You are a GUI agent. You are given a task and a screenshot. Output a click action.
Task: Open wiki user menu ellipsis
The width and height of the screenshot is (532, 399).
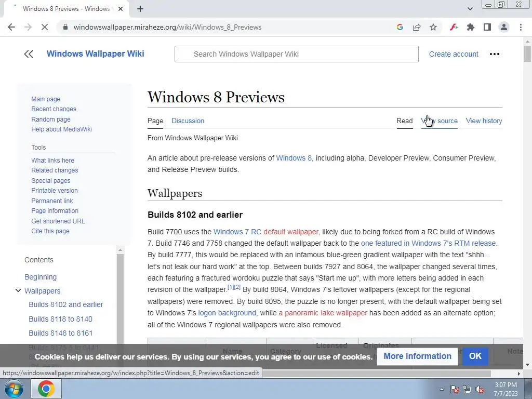[x=495, y=54]
